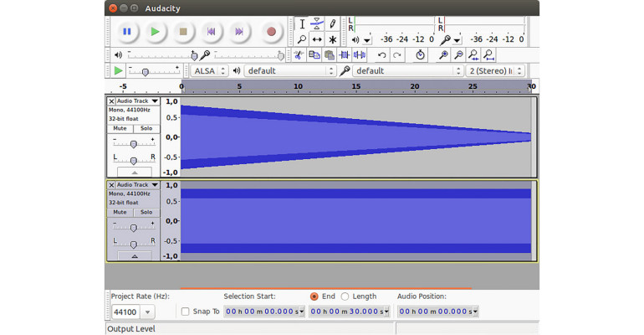
Task: Click the Paste icon
Action: pyautogui.click(x=330, y=55)
